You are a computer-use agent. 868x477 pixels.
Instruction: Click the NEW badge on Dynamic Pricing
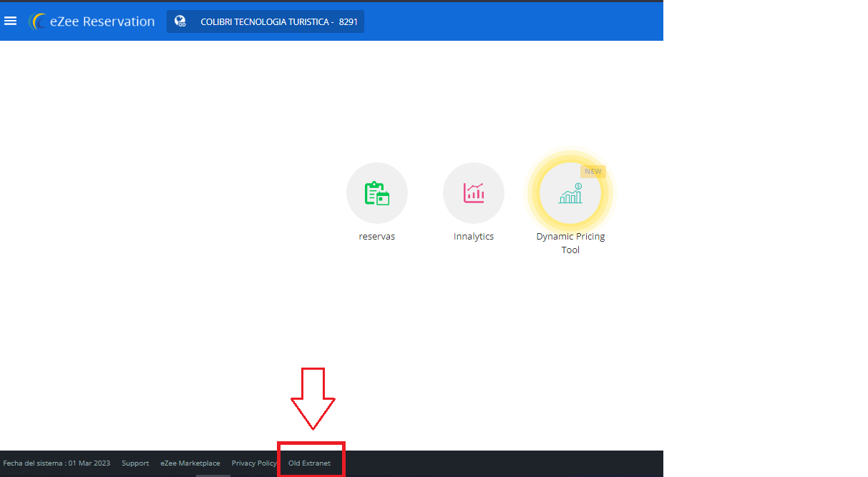click(593, 172)
